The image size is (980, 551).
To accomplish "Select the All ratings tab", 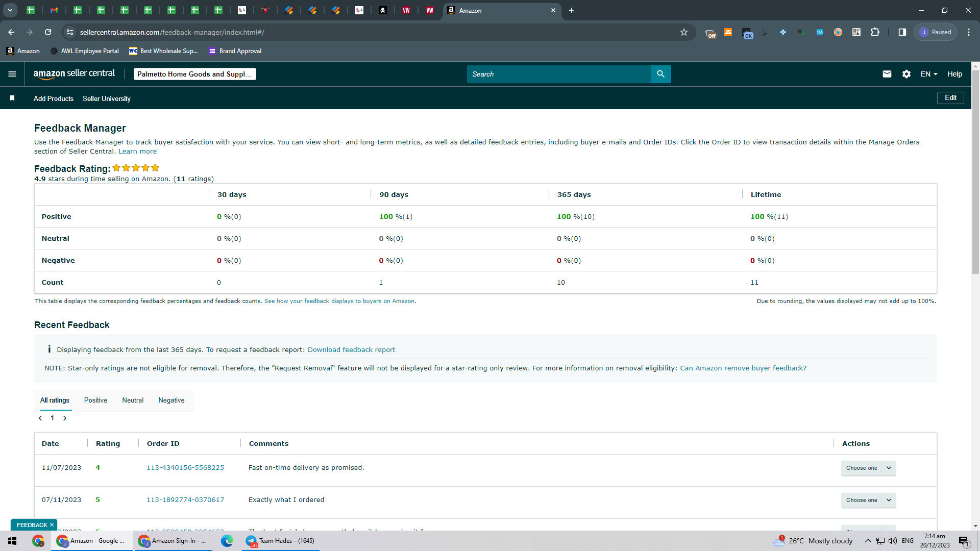I will pos(55,400).
